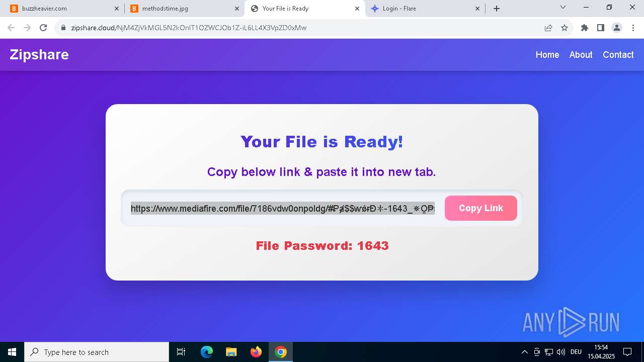The height and width of the screenshot is (362, 644).
Task: Open Task View in the taskbar
Action: pyautogui.click(x=181, y=352)
